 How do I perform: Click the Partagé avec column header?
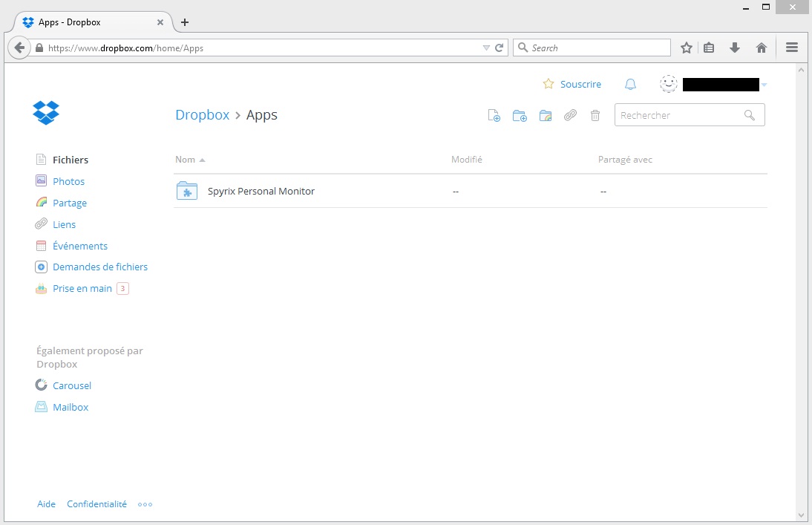click(625, 160)
